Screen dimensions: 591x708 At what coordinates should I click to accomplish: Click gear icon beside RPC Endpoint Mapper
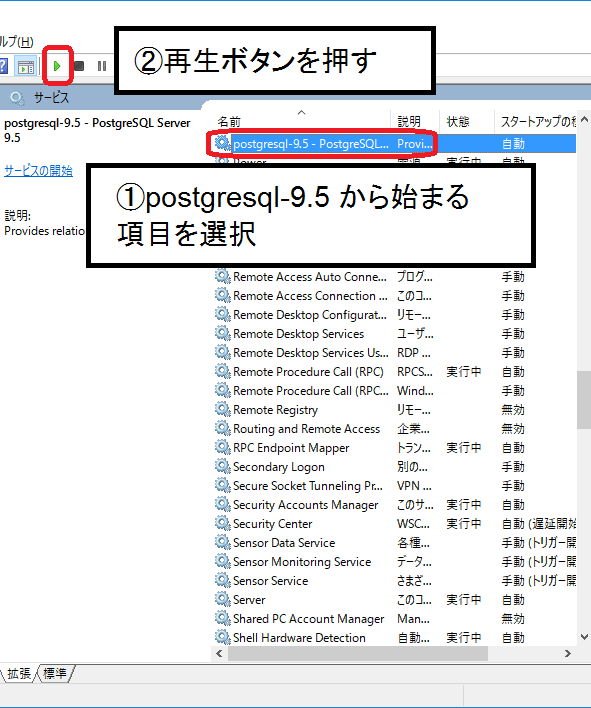click(x=222, y=447)
